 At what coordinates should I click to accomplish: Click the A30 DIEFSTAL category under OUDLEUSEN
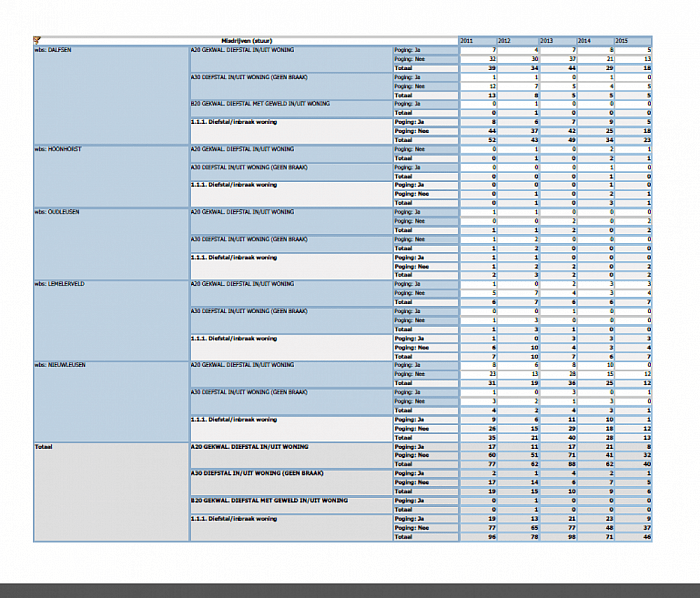coord(249,239)
